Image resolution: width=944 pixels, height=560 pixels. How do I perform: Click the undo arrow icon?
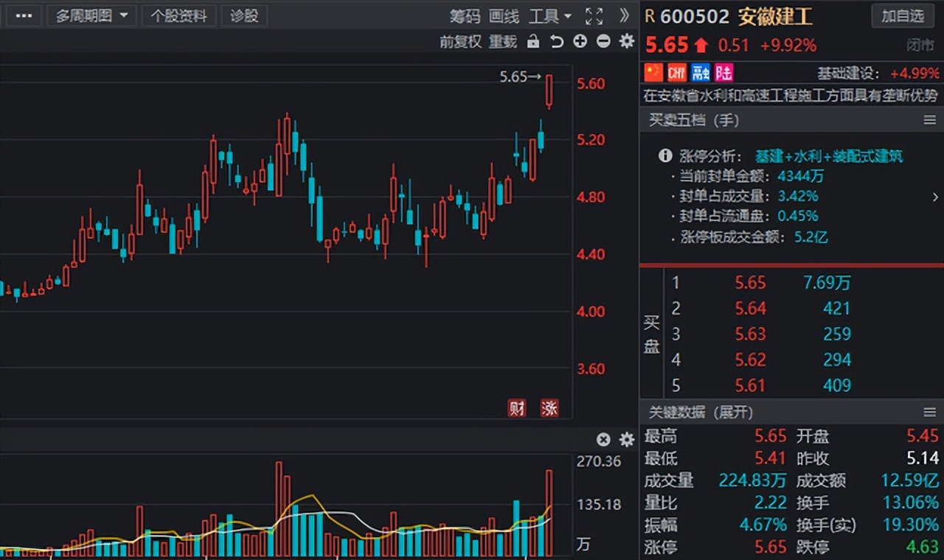555,42
